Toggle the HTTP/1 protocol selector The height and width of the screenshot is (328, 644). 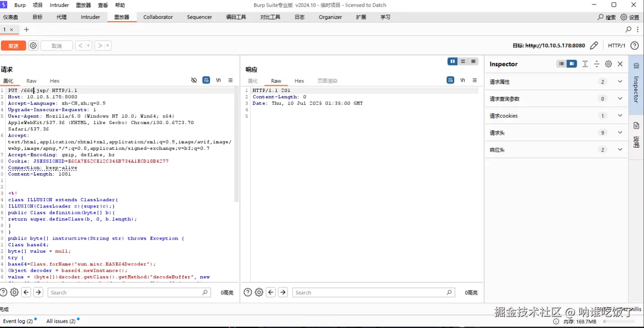click(x=617, y=46)
